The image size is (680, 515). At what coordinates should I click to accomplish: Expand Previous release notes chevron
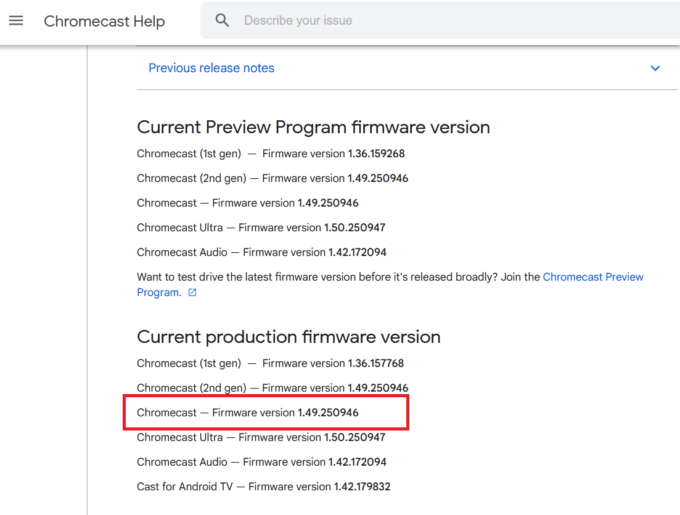(x=655, y=68)
